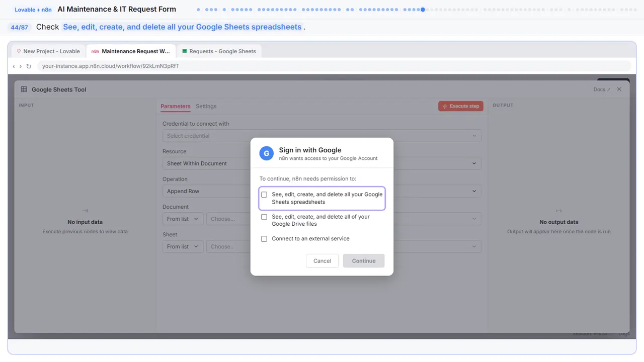This screenshot has width=644, height=362.
Task: Open the Document From list mode dropdown
Action: point(183,219)
